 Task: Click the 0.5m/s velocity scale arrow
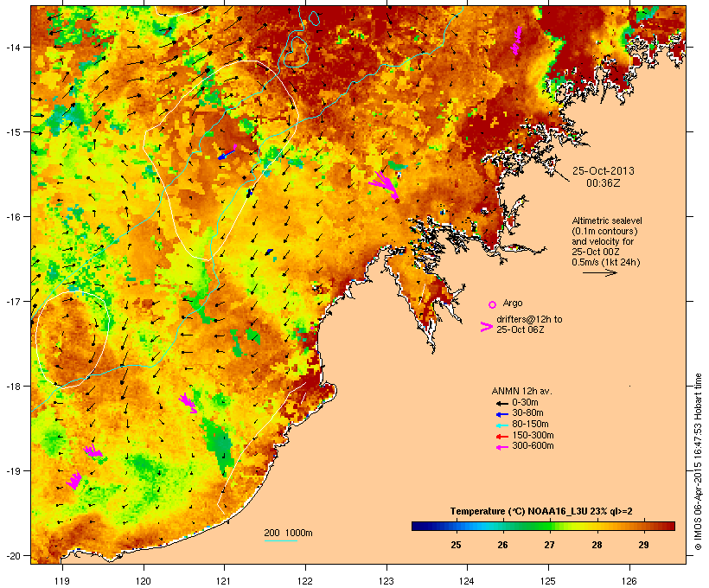tap(599, 272)
